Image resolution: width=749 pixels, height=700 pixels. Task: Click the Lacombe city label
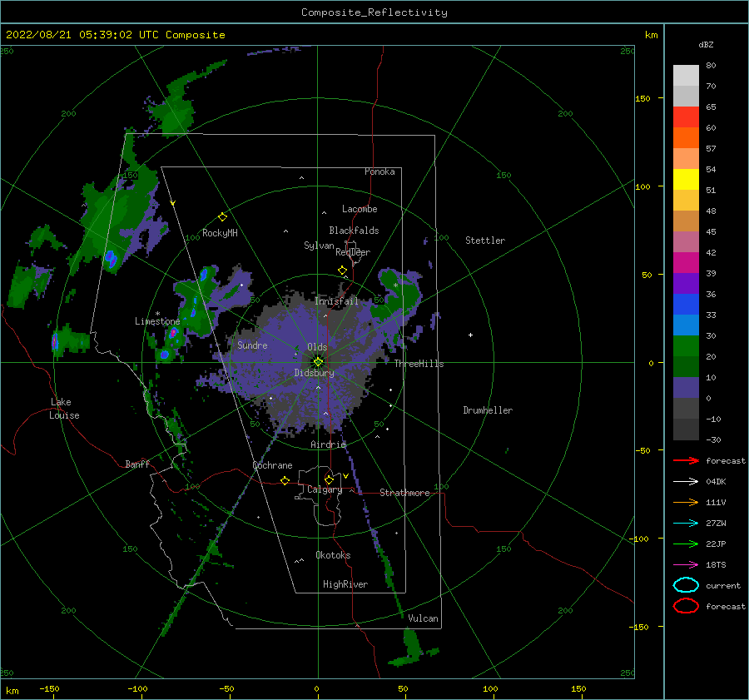click(x=360, y=209)
